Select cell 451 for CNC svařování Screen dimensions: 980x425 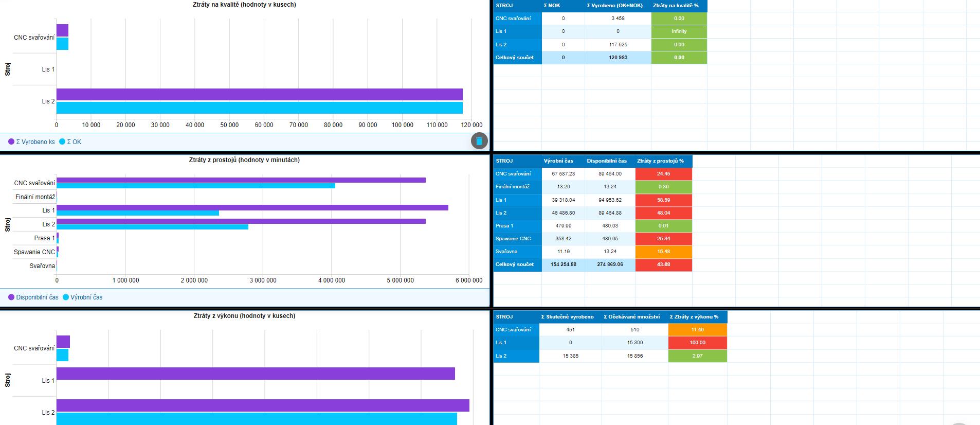pyautogui.click(x=570, y=330)
